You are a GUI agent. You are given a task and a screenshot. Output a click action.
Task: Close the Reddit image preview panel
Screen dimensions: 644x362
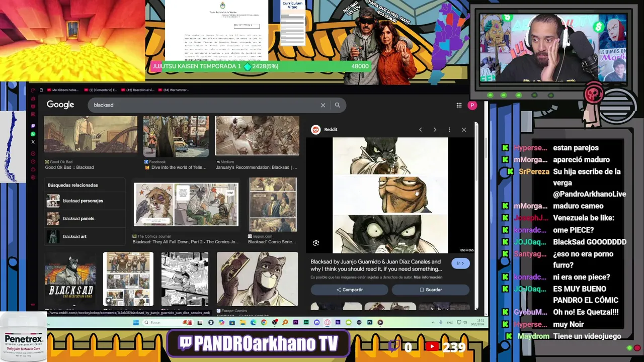coord(464,130)
